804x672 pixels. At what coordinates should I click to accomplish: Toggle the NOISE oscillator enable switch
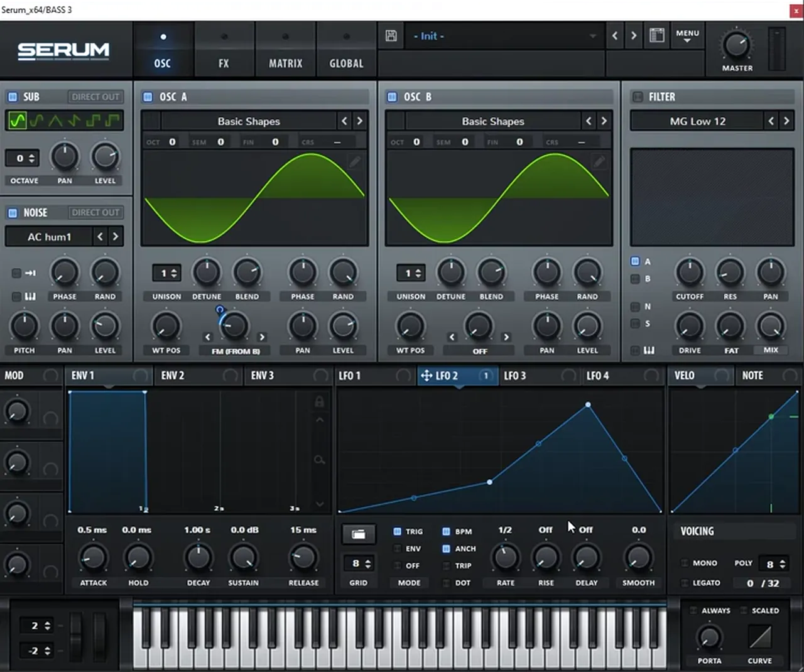12,212
